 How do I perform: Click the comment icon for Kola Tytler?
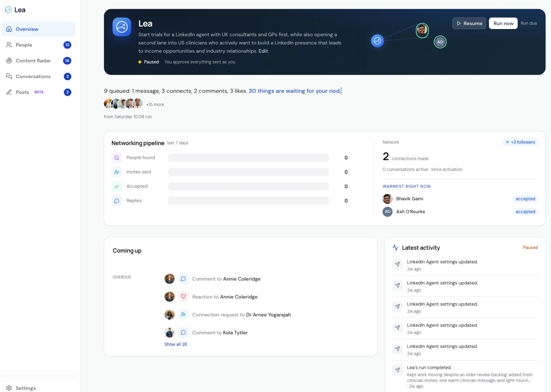pyautogui.click(x=183, y=332)
